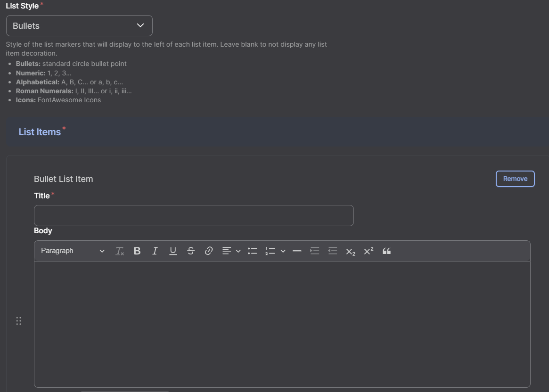
Task: Apply subscript formatting
Action: 351,251
